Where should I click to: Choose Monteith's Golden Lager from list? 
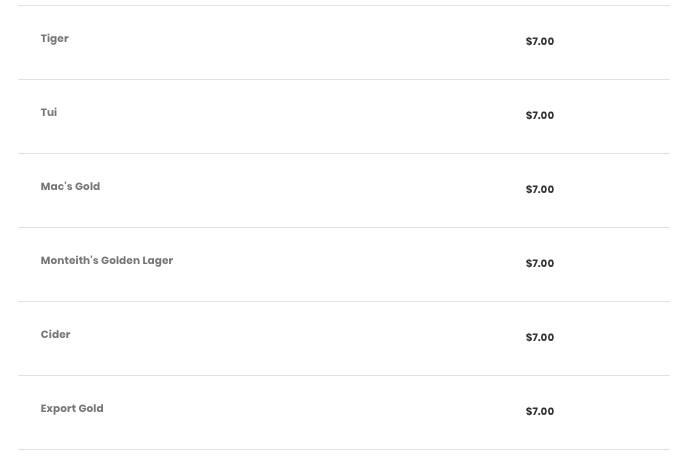click(x=107, y=261)
